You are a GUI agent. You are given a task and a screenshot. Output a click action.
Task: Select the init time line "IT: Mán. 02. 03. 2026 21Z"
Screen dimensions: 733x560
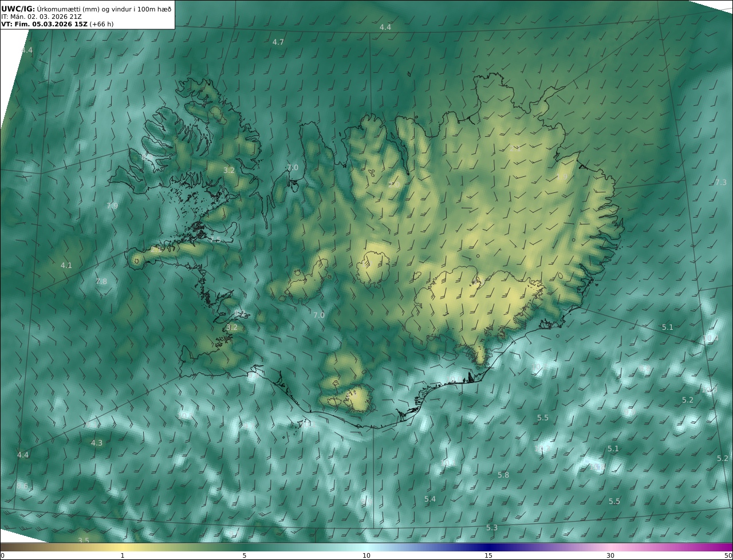(42, 17)
